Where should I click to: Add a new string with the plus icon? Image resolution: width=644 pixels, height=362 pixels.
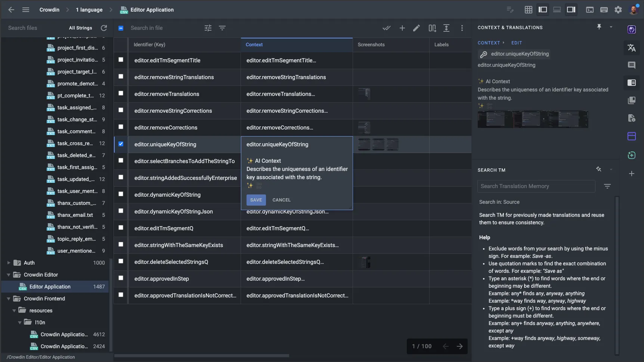[x=402, y=28]
